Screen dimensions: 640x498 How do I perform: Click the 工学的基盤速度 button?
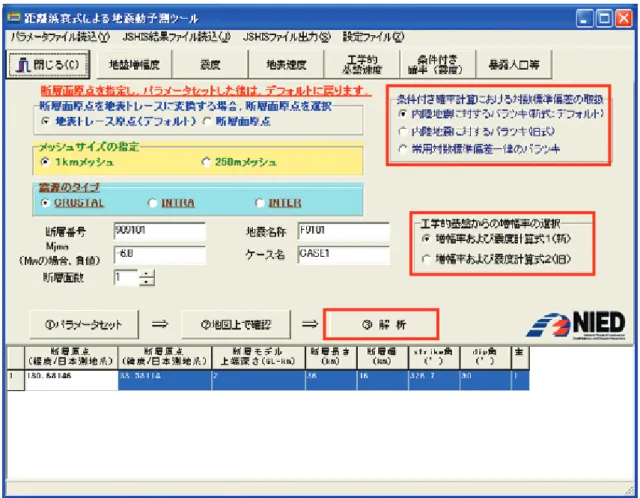coord(362,64)
